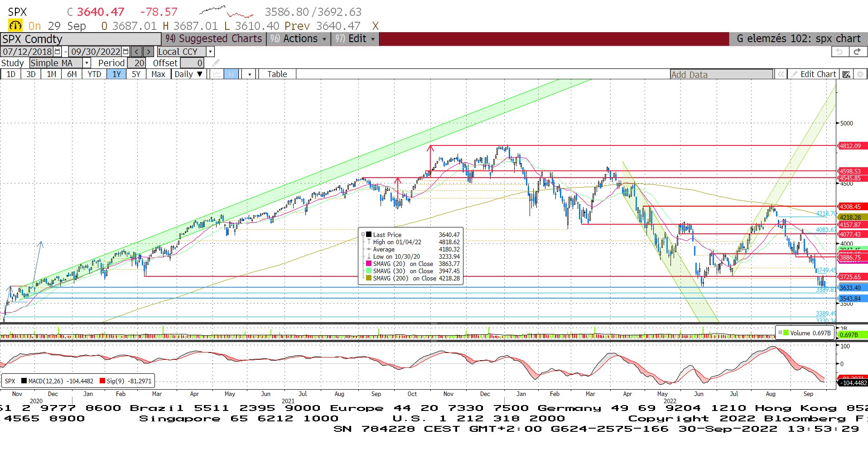868x454 pixels.
Task: Open the start date calendar picker
Action: click(x=58, y=52)
